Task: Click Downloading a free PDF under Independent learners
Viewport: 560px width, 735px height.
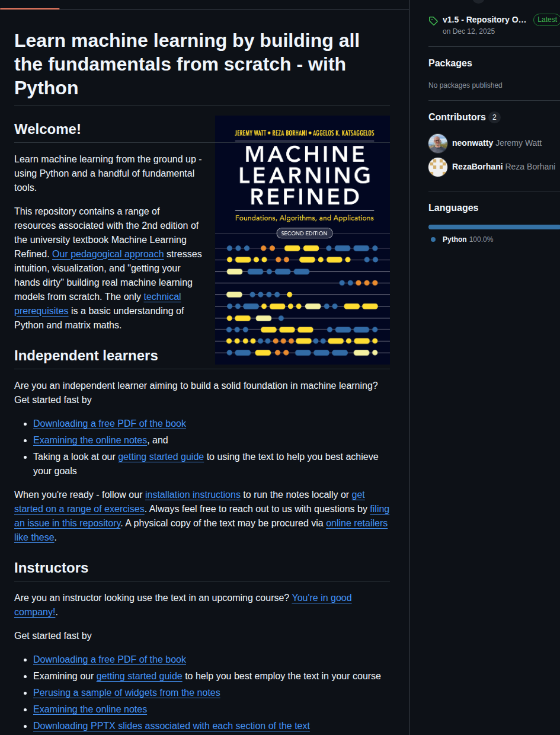Action: (110, 424)
